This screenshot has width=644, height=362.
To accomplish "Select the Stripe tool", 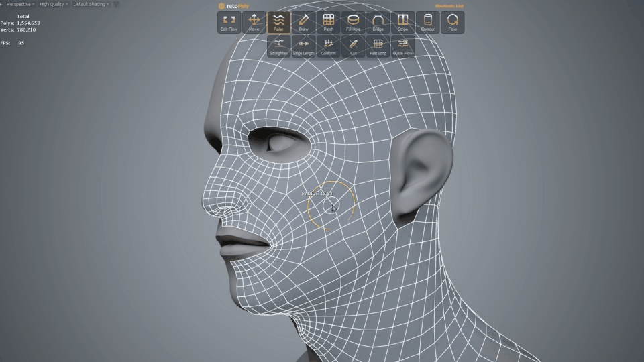I will [403, 22].
